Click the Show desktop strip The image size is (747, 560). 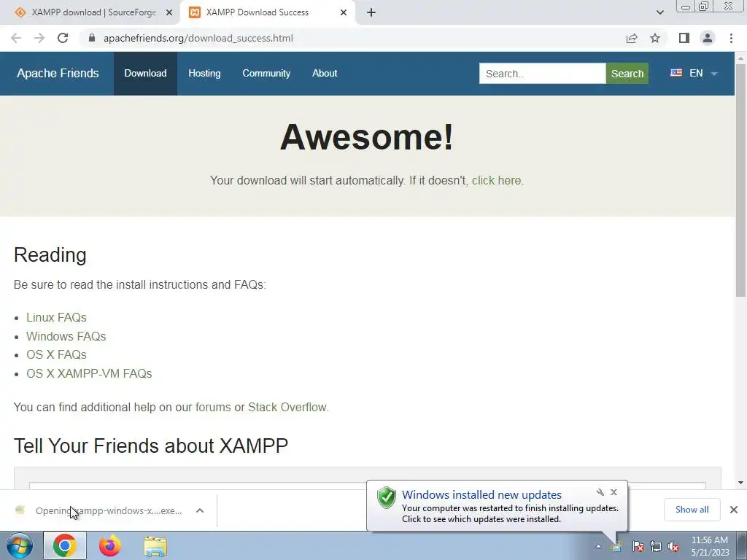(742, 545)
